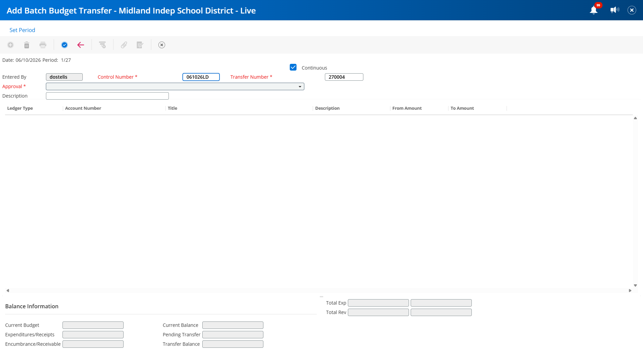Click the vertical scrollbar down arrow
The image size is (643, 364).
pyautogui.click(x=635, y=286)
